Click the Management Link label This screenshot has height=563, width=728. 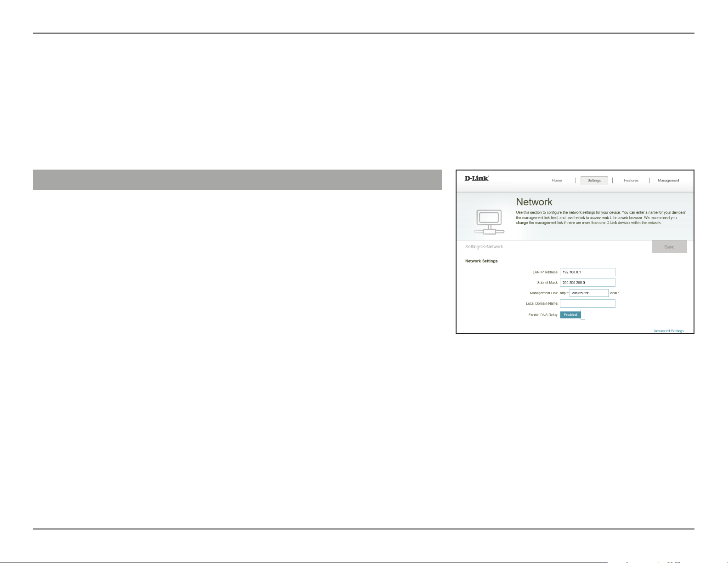(544, 293)
